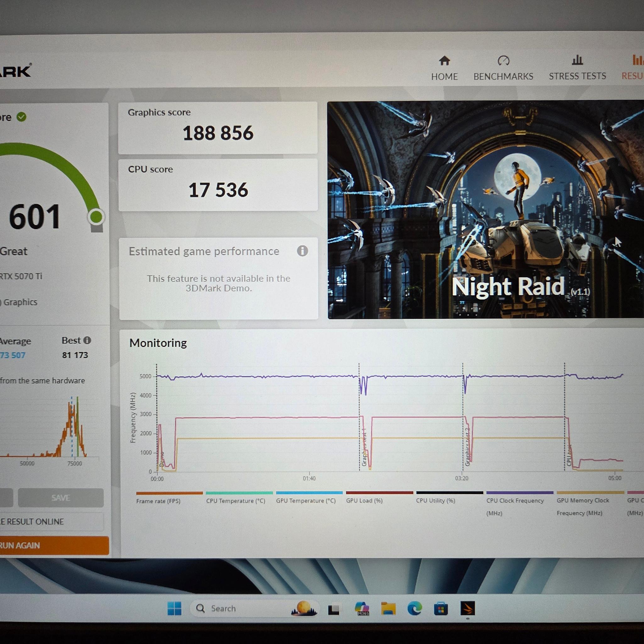Launch 3DMark from the taskbar icon
This screenshot has width=644, height=644.
[x=467, y=608]
